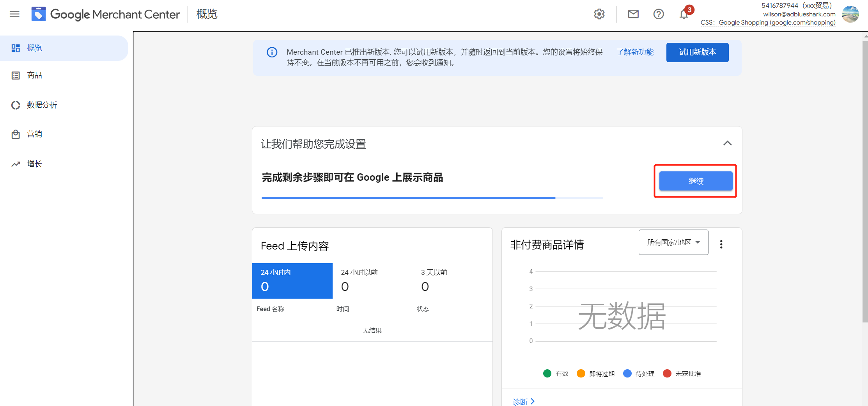Open the notifications bell
The image size is (868, 406).
[x=684, y=14]
